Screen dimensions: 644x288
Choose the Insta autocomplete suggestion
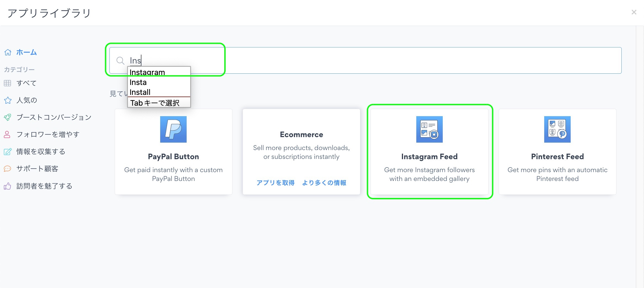click(159, 82)
